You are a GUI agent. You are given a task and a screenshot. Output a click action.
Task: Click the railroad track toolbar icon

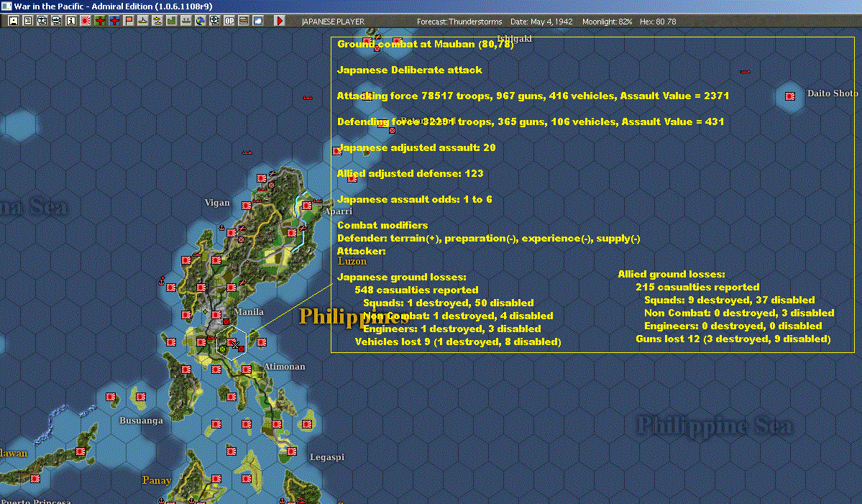click(x=244, y=21)
